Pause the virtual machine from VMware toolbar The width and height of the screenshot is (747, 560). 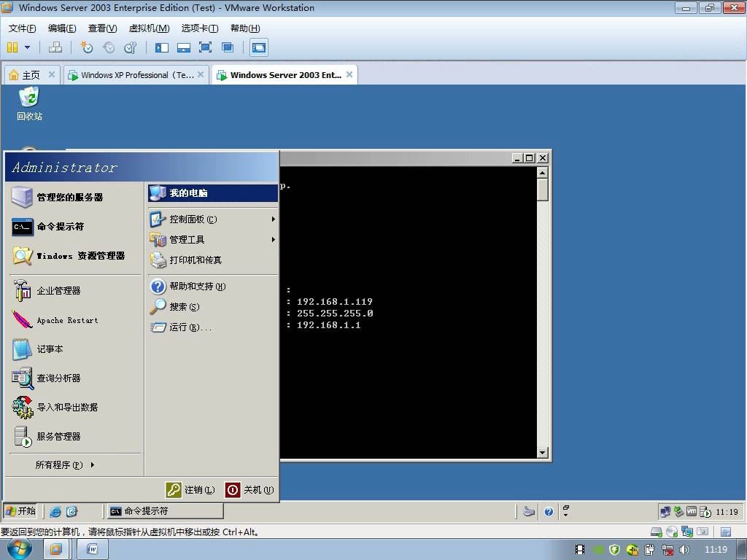(12, 47)
